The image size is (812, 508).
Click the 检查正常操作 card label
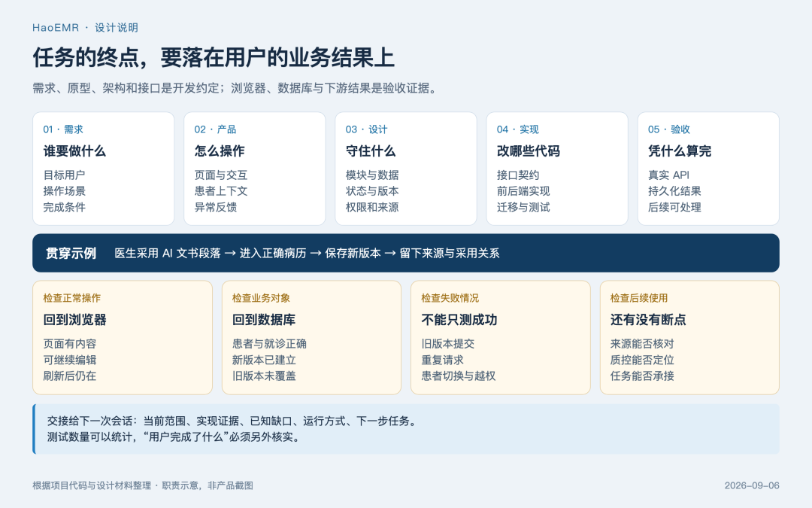(72, 298)
